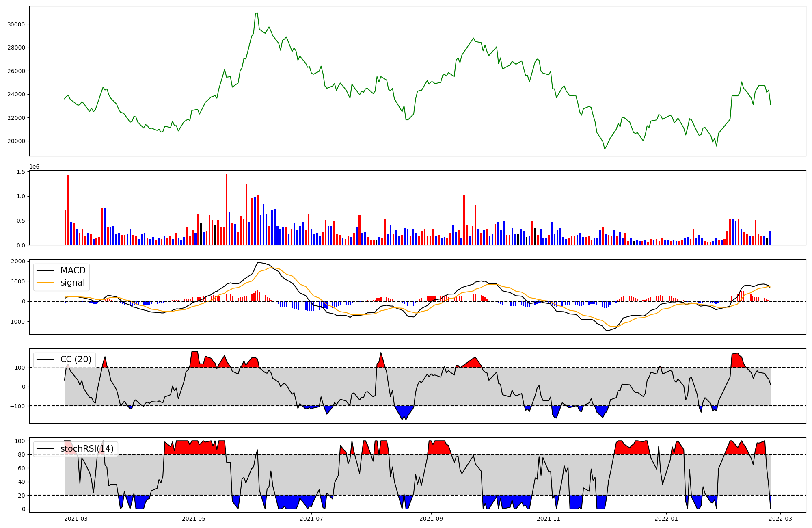The width and height of the screenshot is (812, 528).
Task: Click the 1.5 volume axis tick label
Action: click(x=21, y=172)
